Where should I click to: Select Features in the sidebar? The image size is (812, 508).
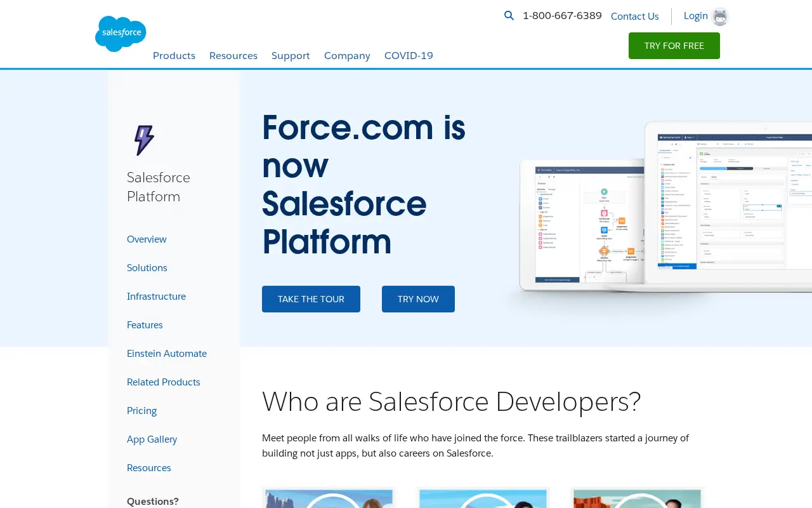pos(145,325)
